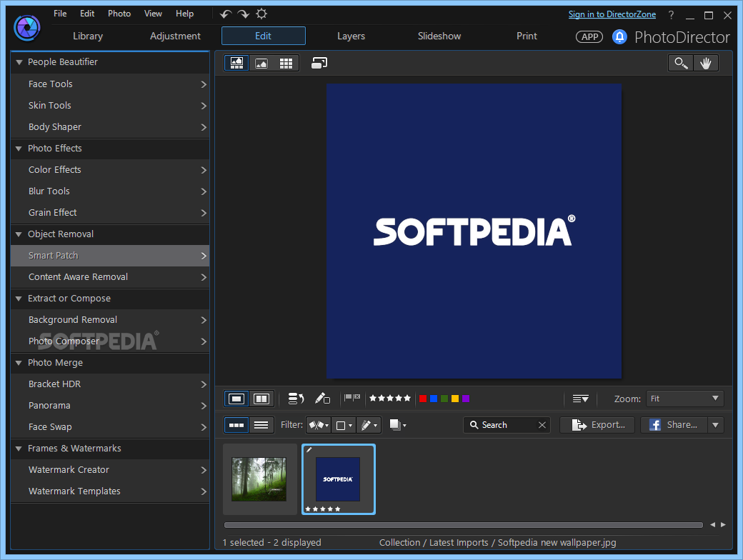Switch to viewer and browser mode
The height and width of the screenshot is (560, 743).
(236, 63)
